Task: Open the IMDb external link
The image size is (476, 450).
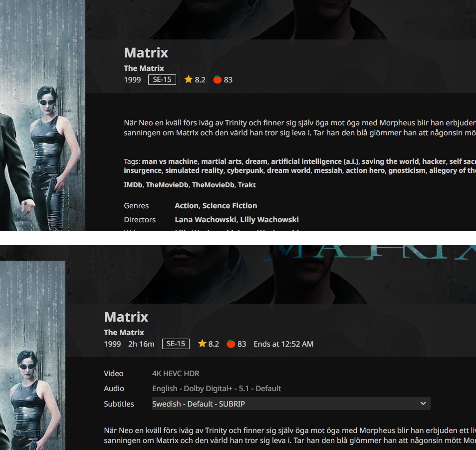Action: (133, 185)
